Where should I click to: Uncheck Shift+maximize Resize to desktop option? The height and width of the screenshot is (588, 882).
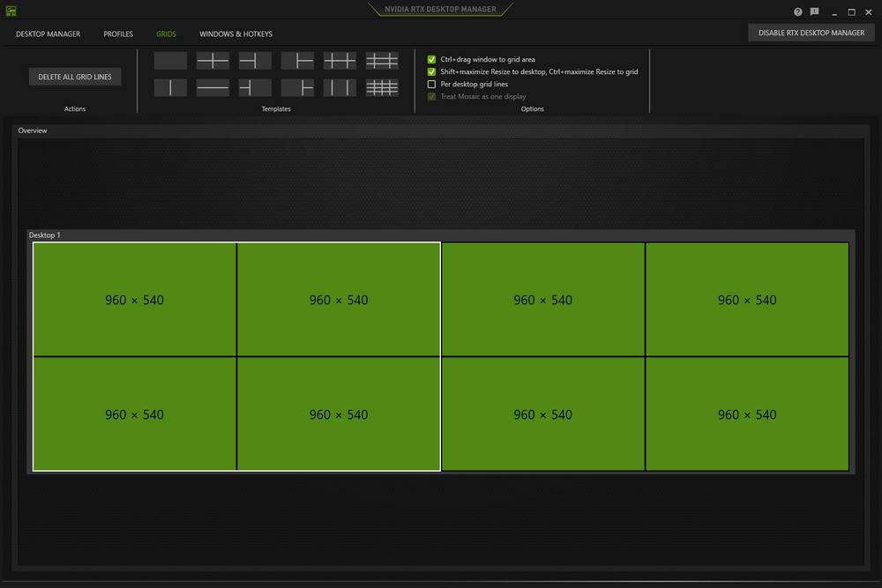coord(431,71)
